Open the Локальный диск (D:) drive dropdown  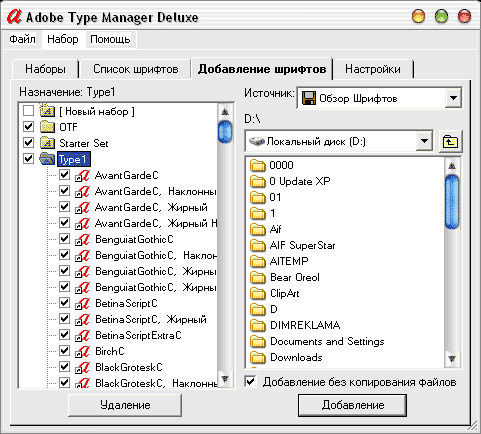(424, 141)
